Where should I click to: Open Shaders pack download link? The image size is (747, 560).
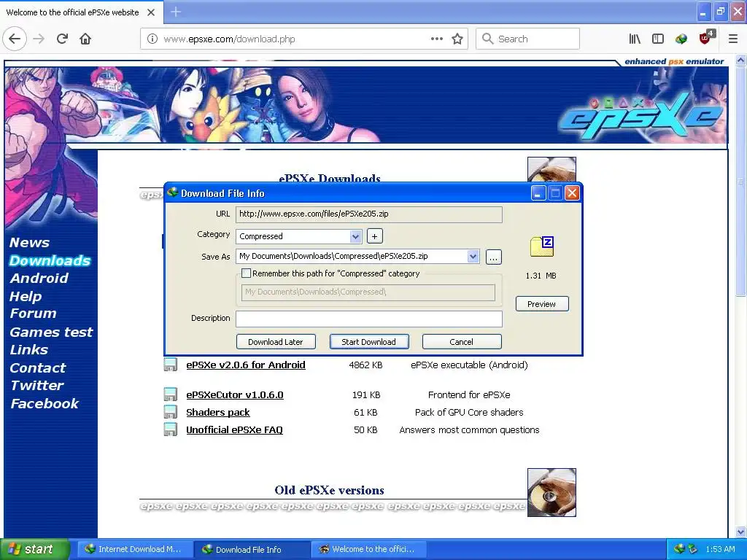click(x=218, y=413)
